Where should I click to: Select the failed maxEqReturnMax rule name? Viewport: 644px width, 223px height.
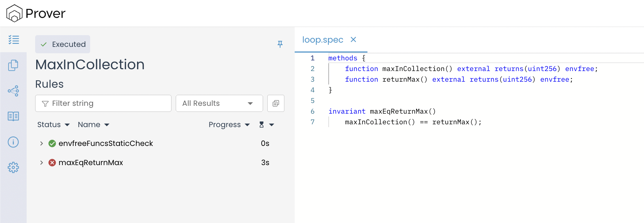(91, 163)
